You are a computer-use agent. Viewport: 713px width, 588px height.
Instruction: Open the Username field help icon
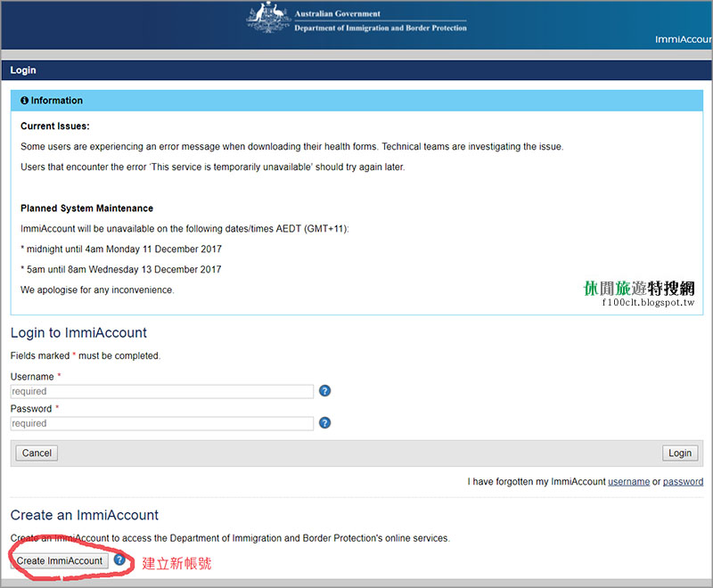pos(324,391)
